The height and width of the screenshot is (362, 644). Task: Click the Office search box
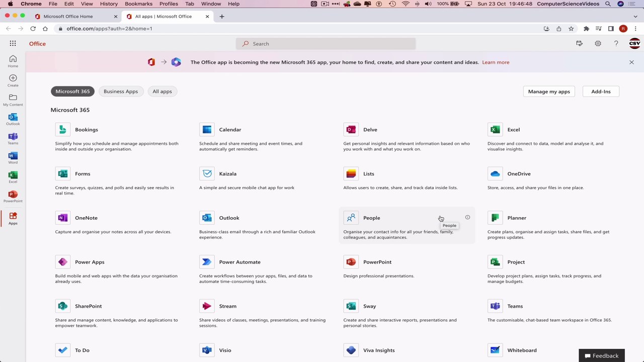pyautogui.click(x=326, y=44)
